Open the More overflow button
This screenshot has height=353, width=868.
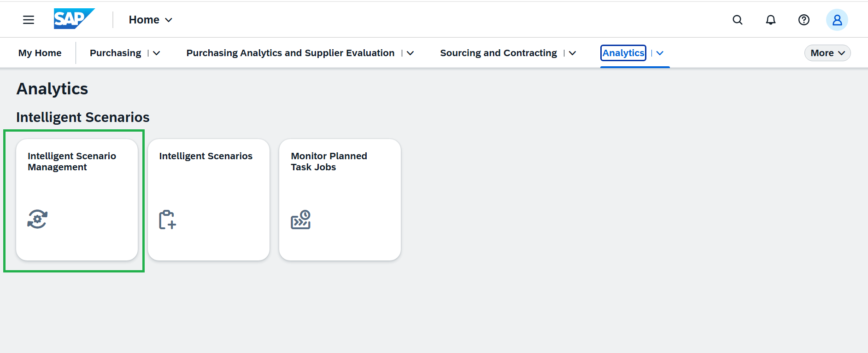click(827, 53)
